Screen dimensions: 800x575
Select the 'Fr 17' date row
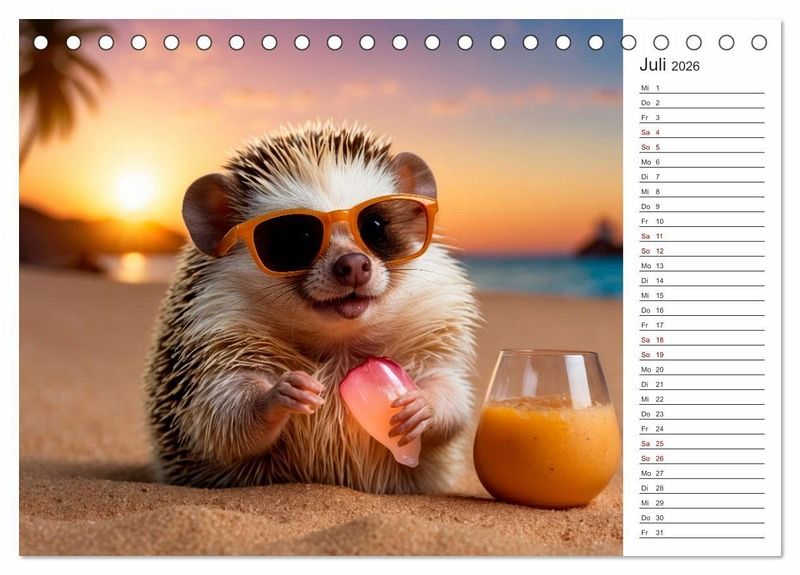coord(702,324)
